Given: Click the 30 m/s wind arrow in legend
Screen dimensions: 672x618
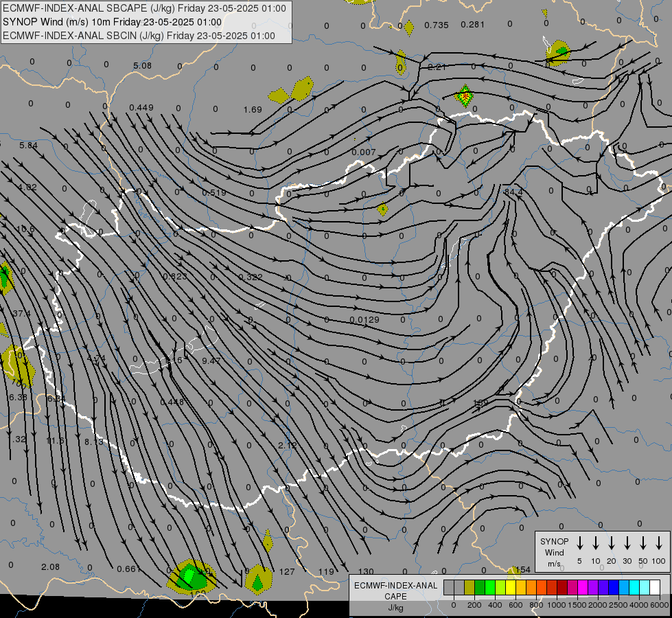Looking at the screenshot, I should pyautogui.click(x=627, y=543).
